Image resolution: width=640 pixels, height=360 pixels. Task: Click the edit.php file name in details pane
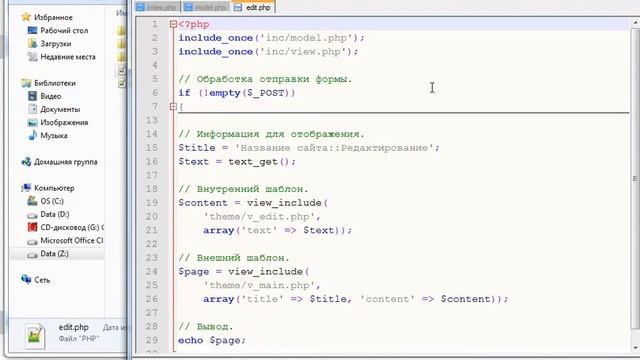tap(73, 327)
